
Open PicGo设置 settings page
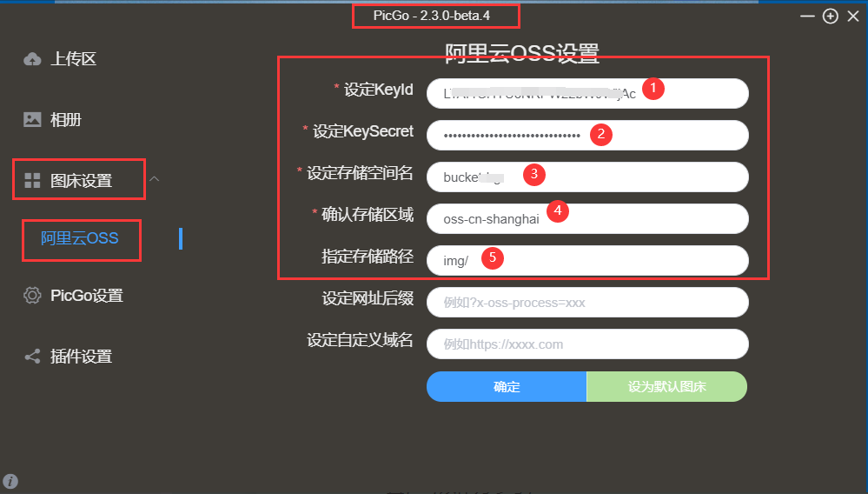pos(86,296)
